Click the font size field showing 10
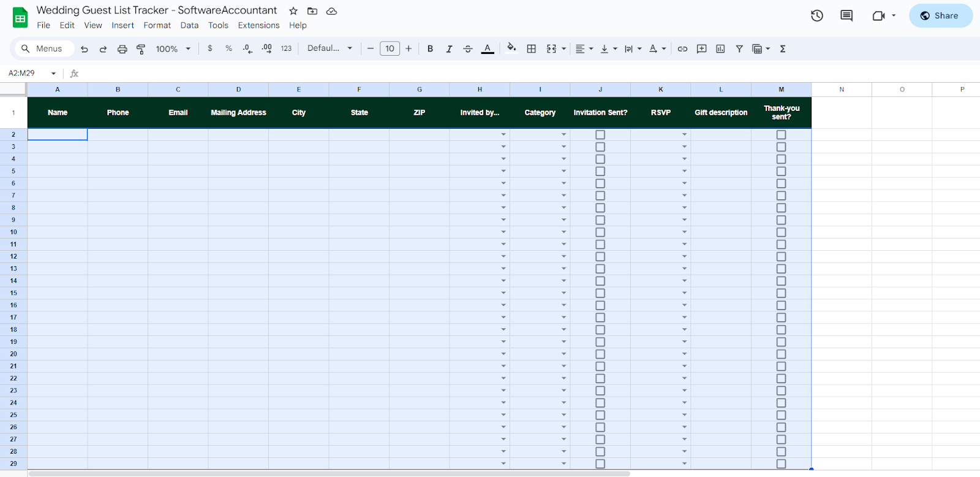Viewport: 980px width, 477px height. pos(390,48)
